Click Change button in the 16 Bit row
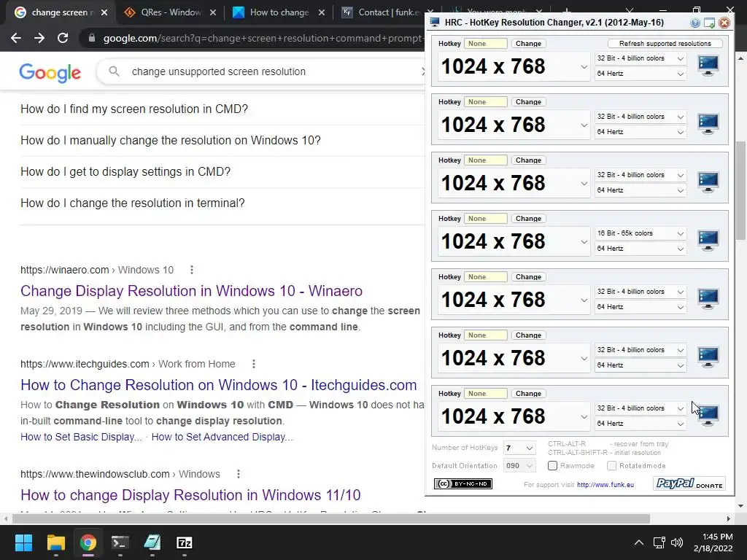 tap(528, 219)
